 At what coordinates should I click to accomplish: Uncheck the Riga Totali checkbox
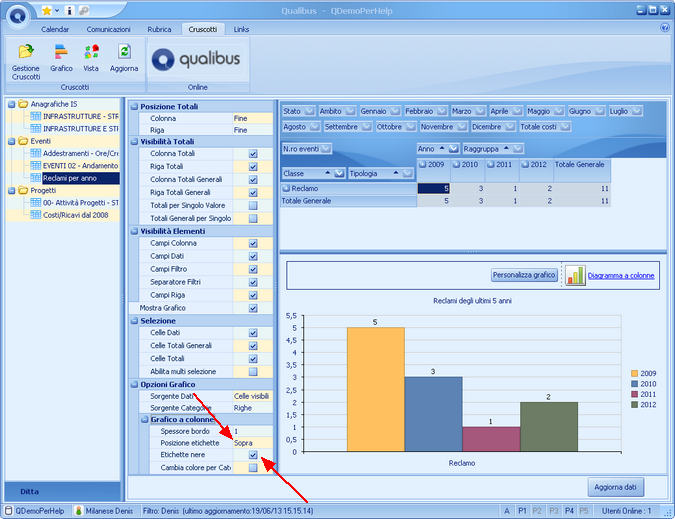pos(253,167)
